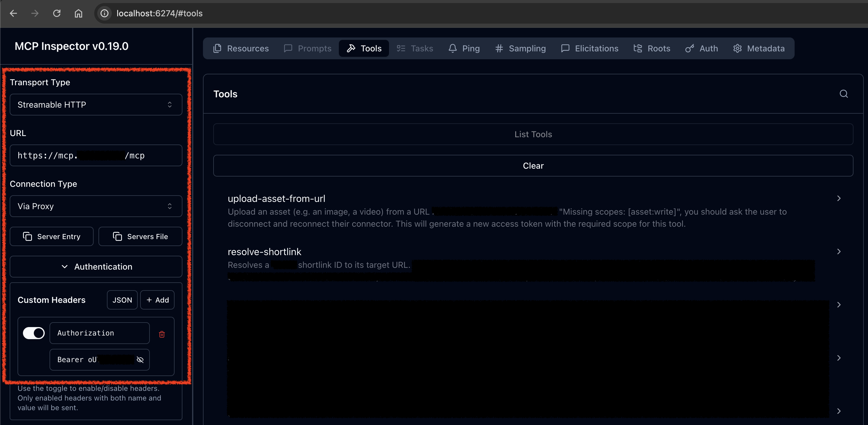
Task: Open the Ping tab
Action: [464, 48]
